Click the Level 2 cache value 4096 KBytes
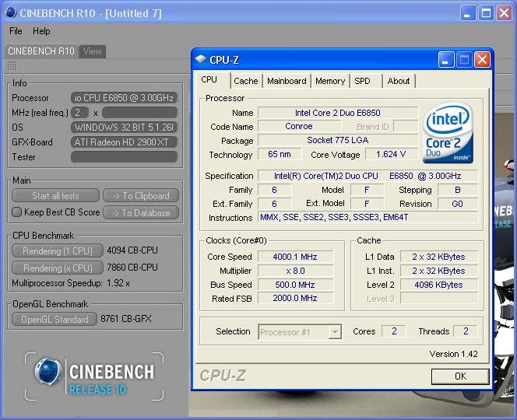Image resolution: width=517 pixels, height=420 pixels. point(439,285)
